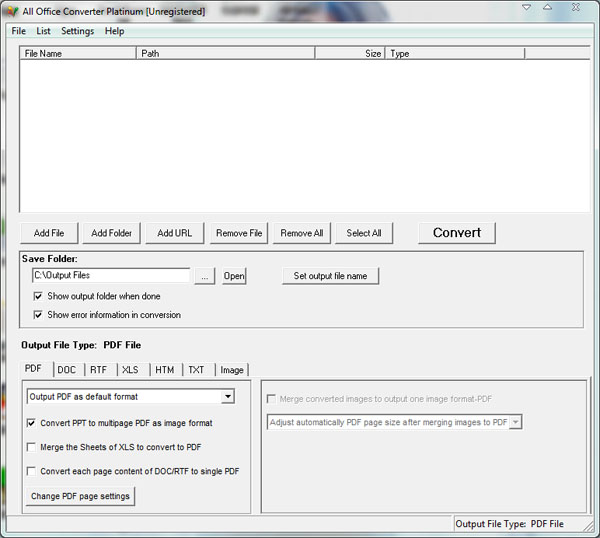Click the Add Folder button

click(x=111, y=233)
